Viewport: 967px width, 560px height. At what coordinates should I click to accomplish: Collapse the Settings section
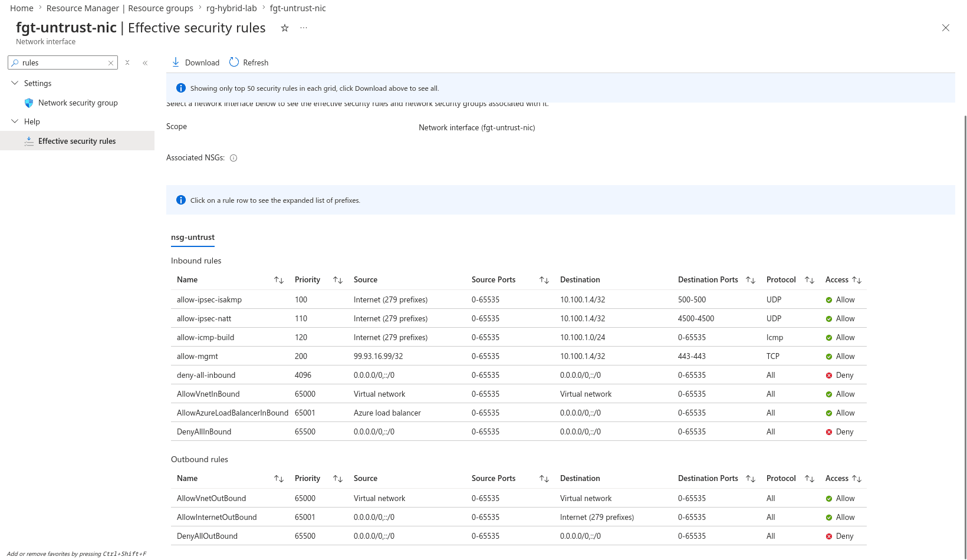point(15,83)
